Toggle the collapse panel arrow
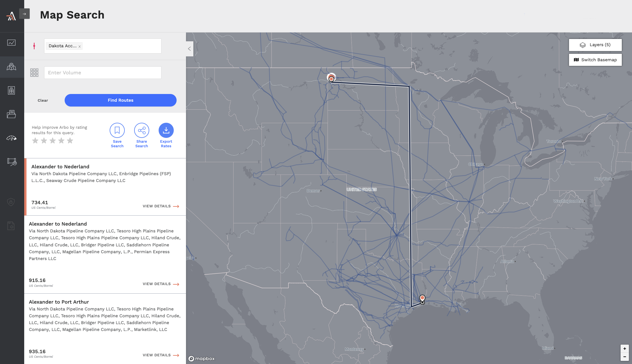The height and width of the screenshot is (364, 632). point(189,49)
